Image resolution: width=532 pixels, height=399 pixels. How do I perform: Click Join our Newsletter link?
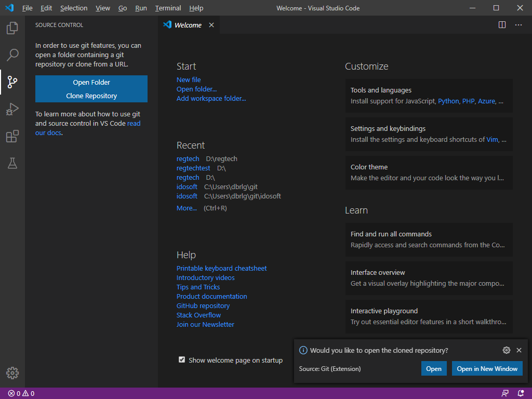coord(205,324)
